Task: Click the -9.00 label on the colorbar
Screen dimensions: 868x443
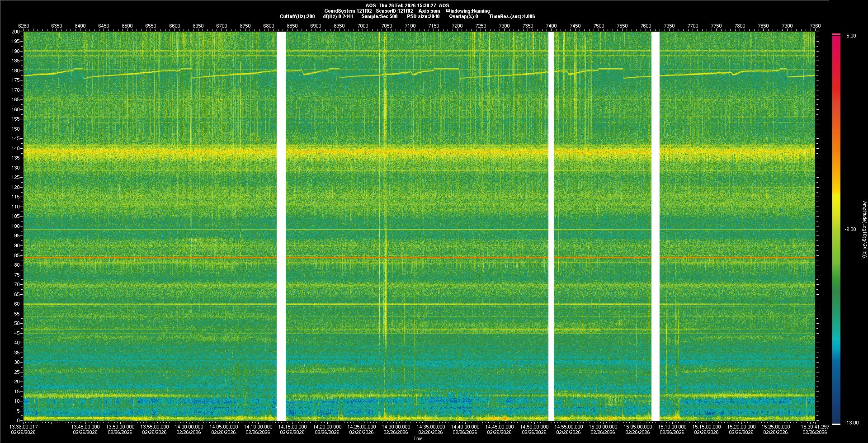Action: (850, 230)
